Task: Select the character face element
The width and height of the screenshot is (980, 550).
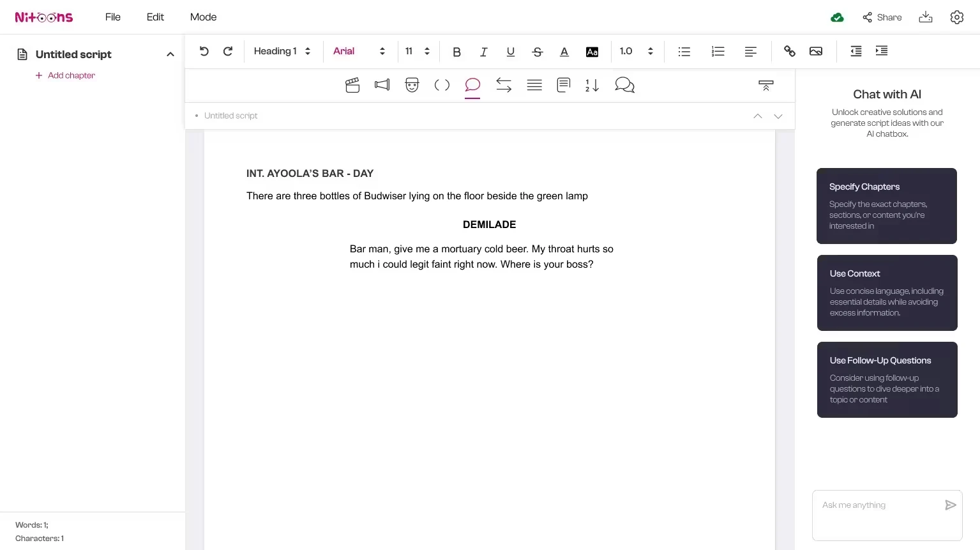Action: coord(412,85)
